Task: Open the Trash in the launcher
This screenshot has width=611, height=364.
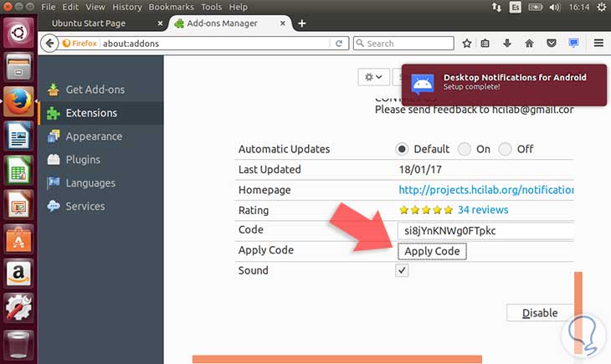Action: (x=18, y=345)
